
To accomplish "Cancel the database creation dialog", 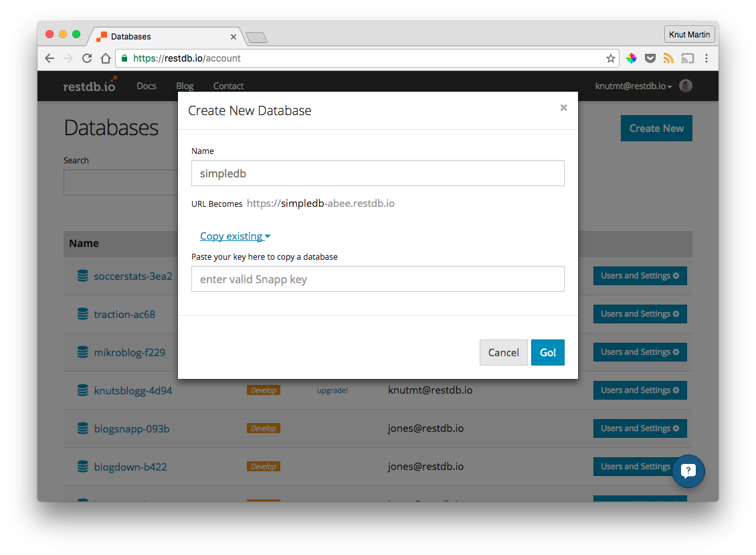I will point(503,353).
